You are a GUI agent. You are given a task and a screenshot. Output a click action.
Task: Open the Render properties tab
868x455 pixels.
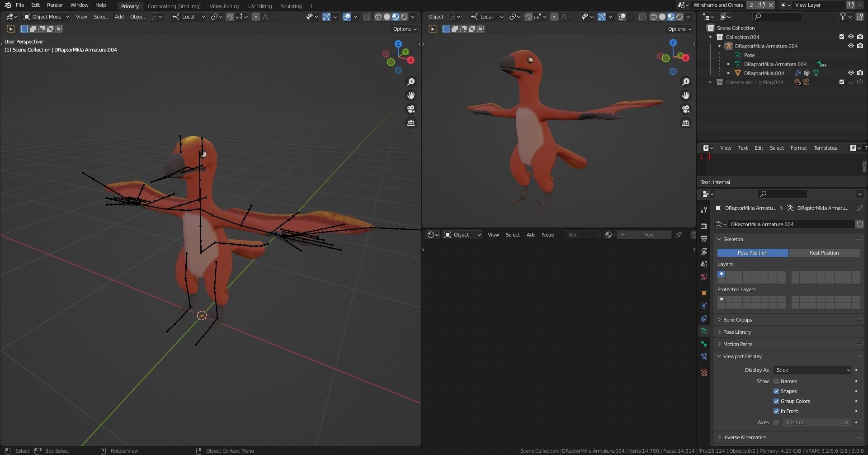704,226
